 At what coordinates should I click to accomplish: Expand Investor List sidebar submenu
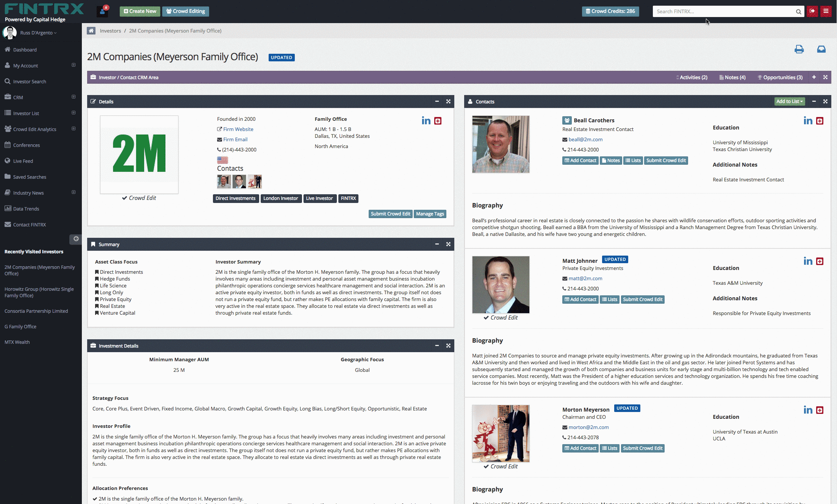(74, 113)
